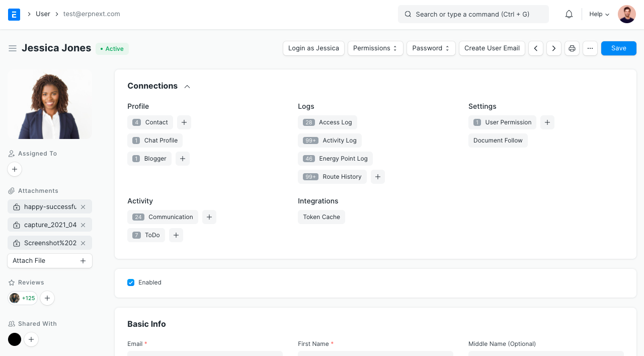Screen dimensions: 644x356
Task: Add a new Blogger with the plus icon
Action: click(x=182, y=158)
